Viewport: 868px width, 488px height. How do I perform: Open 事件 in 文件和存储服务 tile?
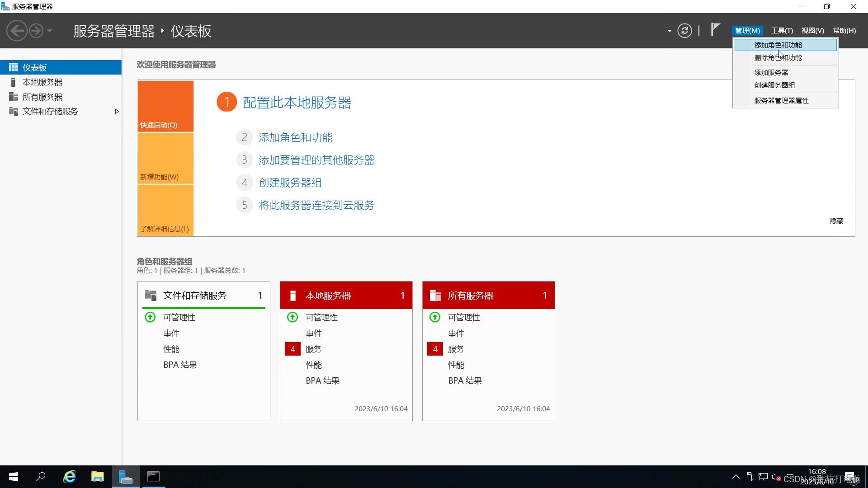171,333
